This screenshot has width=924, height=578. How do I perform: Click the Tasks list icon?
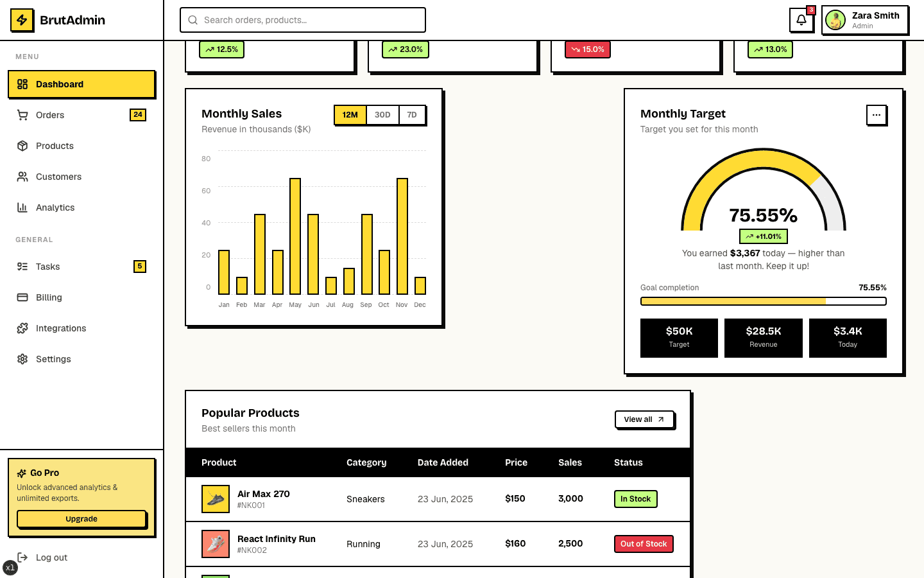click(x=22, y=267)
